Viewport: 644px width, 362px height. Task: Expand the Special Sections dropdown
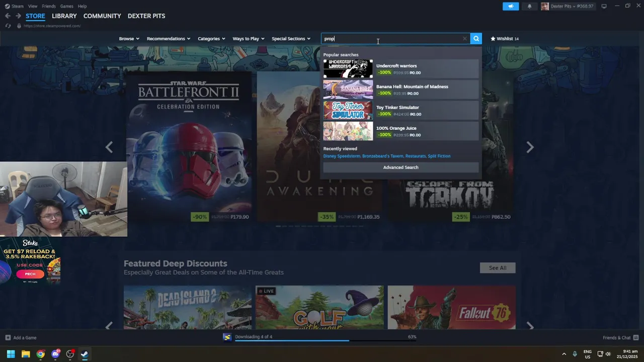coord(291,39)
